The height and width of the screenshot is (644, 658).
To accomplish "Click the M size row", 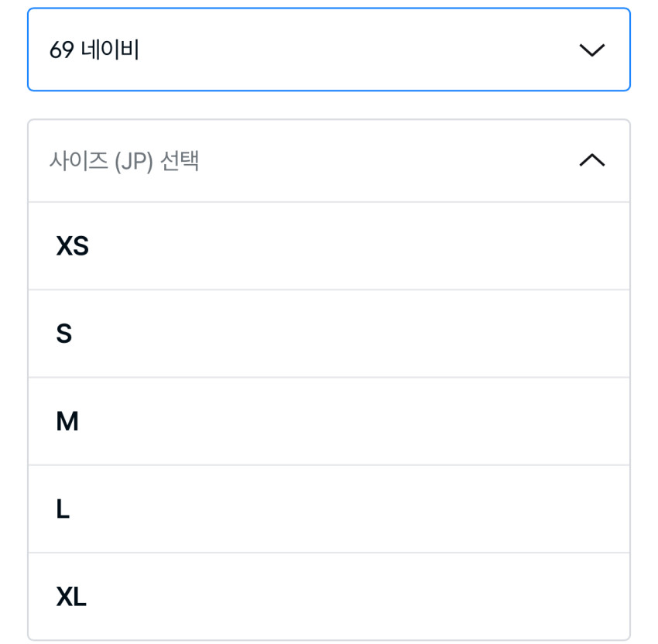I will coord(328,421).
